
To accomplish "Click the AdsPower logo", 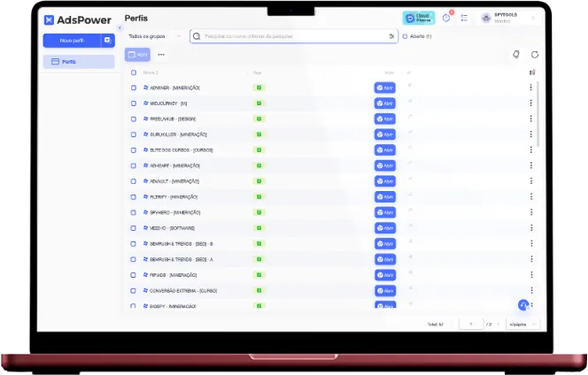I will 78,19.
